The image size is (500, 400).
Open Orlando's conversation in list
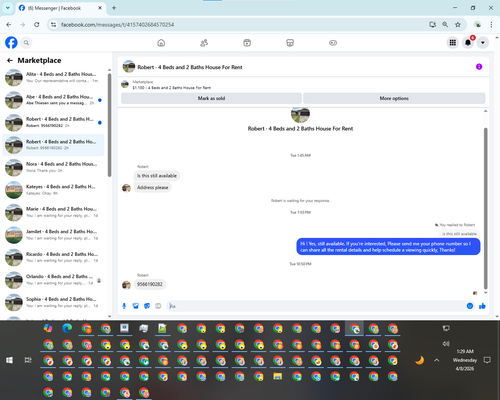point(53,280)
